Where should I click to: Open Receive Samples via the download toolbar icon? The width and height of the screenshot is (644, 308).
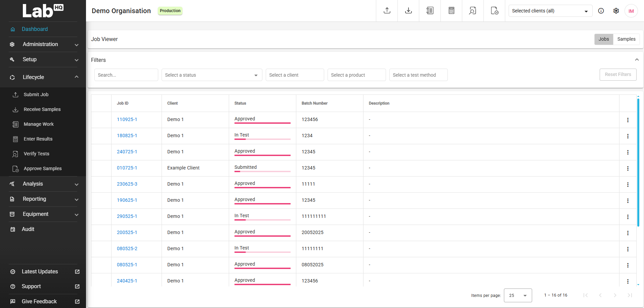tap(408, 10)
